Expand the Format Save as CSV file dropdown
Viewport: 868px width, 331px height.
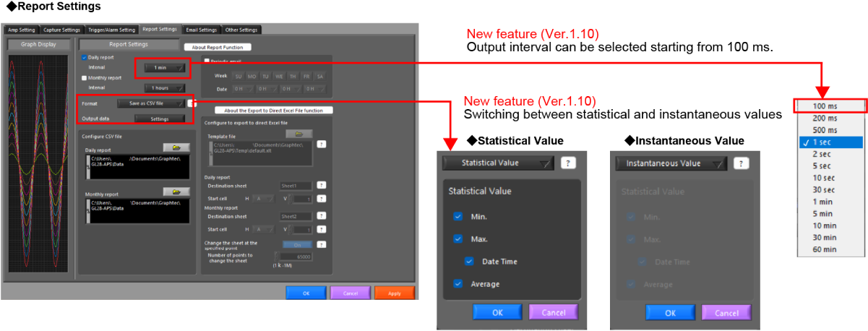152,103
